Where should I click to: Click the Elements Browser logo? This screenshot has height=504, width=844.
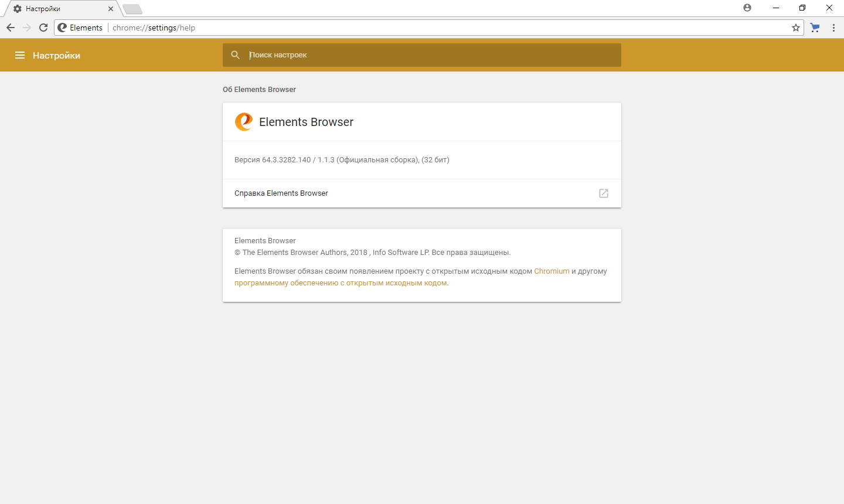click(x=243, y=122)
